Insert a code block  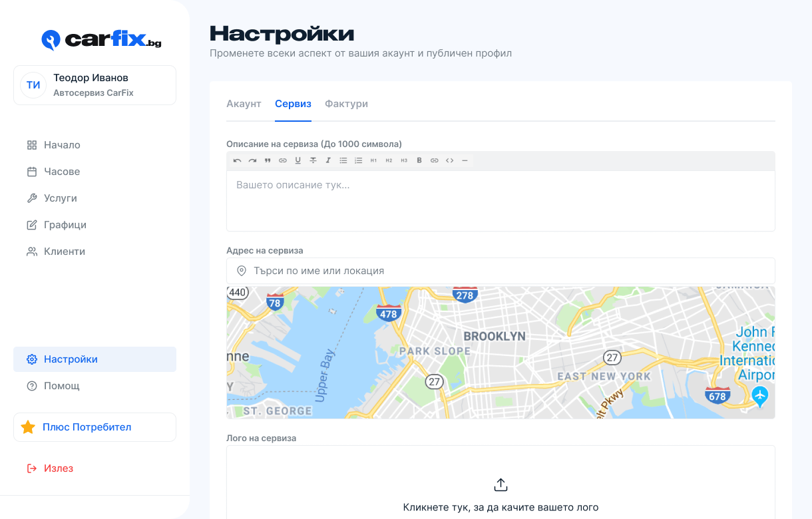[x=450, y=160]
